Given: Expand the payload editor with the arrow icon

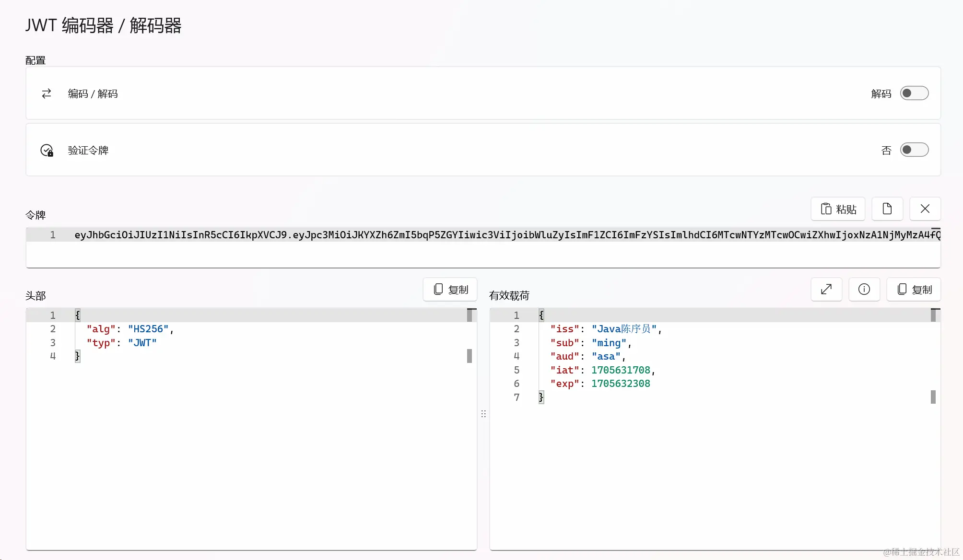Looking at the screenshot, I should coord(826,289).
